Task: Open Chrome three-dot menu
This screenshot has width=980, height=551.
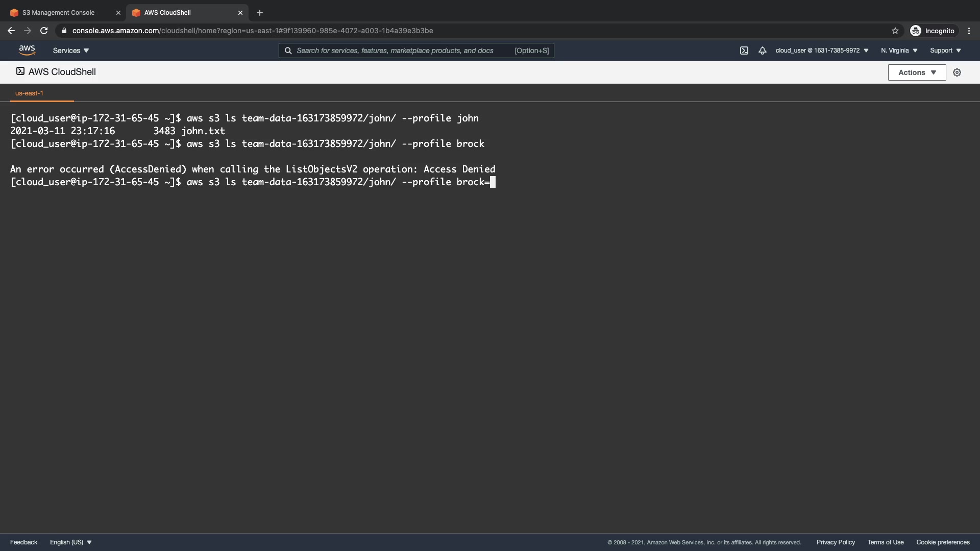Action: point(969,31)
